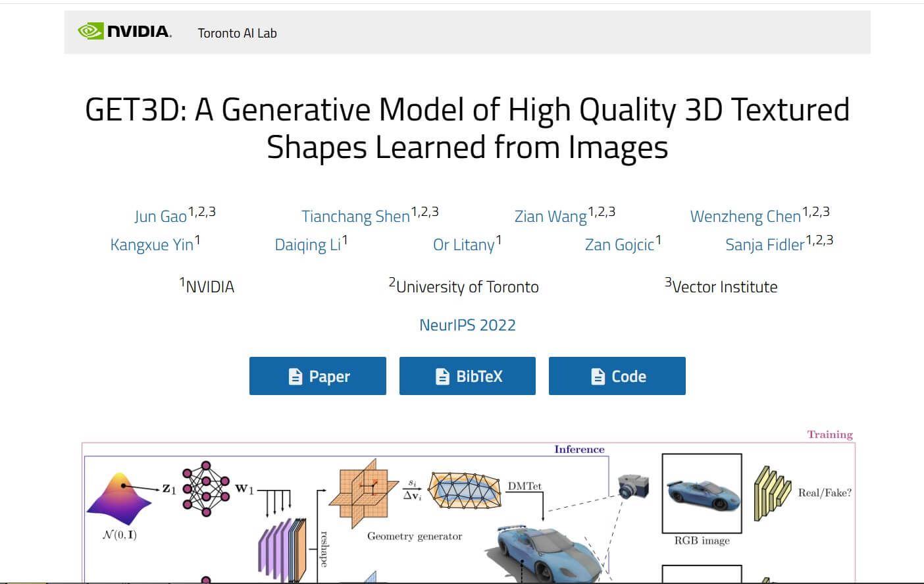Open Jun Gao's author page

[161, 216]
